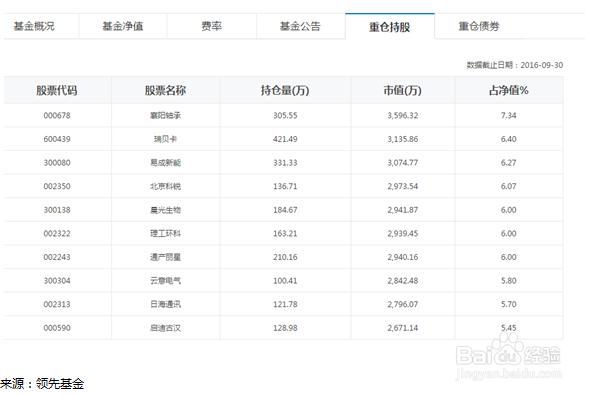Click holding amount 136.71
The width and height of the screenshot is (594, 395).
click(285, 186)
